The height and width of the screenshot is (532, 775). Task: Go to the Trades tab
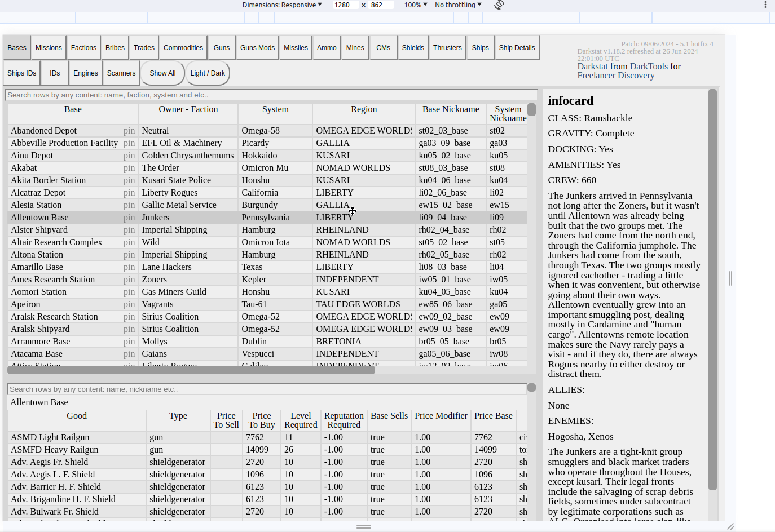pyautogui.click(x=144, y=48)
